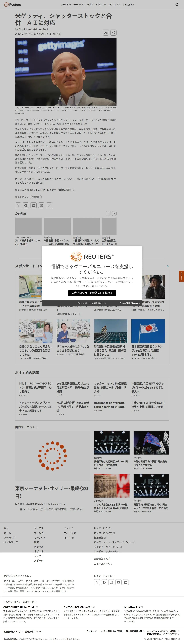The height and width of the screenshot is (644, 184).
Task: Open ONESOURCE GlobalTrade service link
Action: [x=20, y=607]
